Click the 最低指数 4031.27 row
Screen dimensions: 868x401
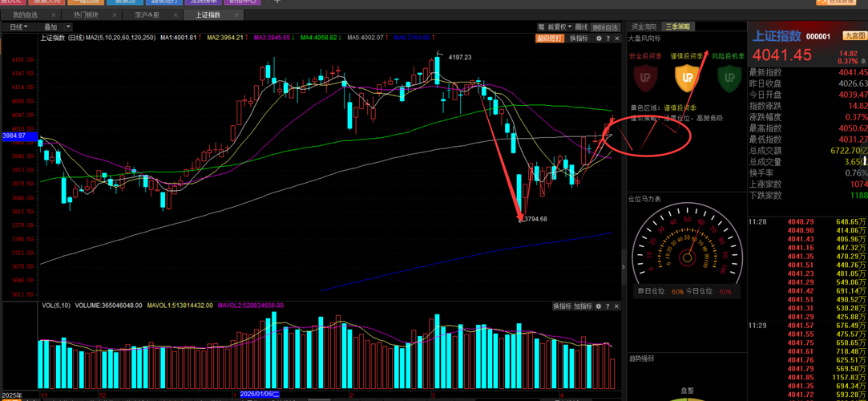click(808, 139)
